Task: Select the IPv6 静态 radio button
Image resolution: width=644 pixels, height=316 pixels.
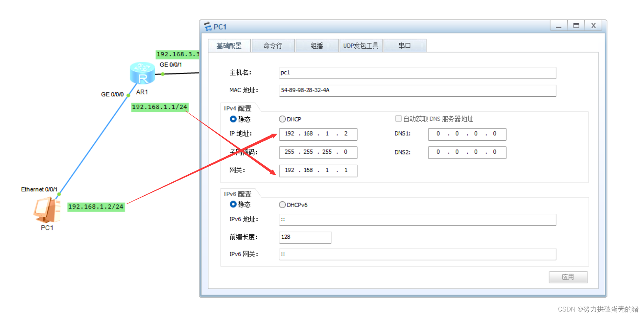Action: click(x=233, y=204)
